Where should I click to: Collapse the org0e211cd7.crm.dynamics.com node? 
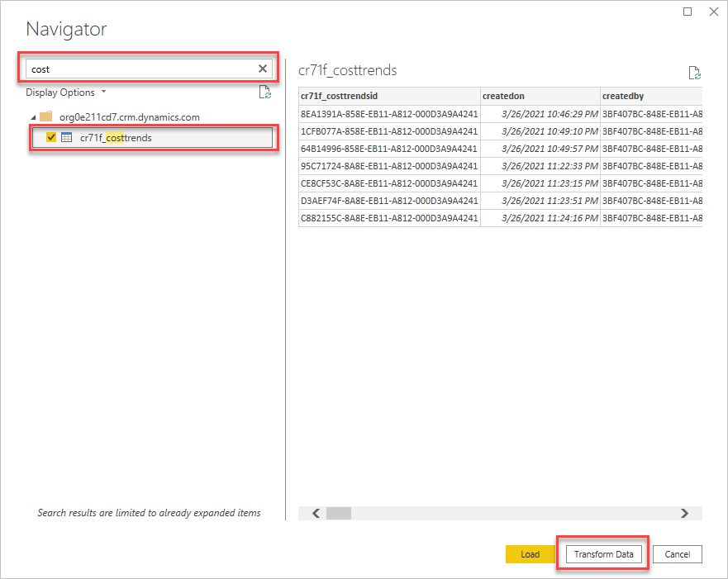[x=33, y=117]
